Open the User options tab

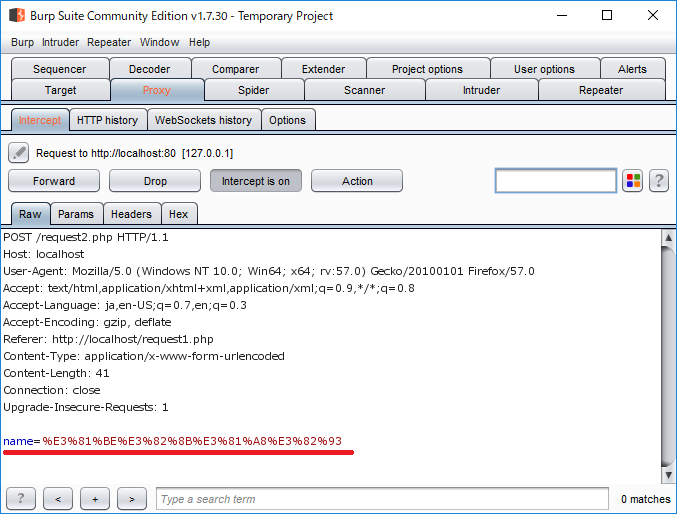pyautogui.click(x=544, y=69)
